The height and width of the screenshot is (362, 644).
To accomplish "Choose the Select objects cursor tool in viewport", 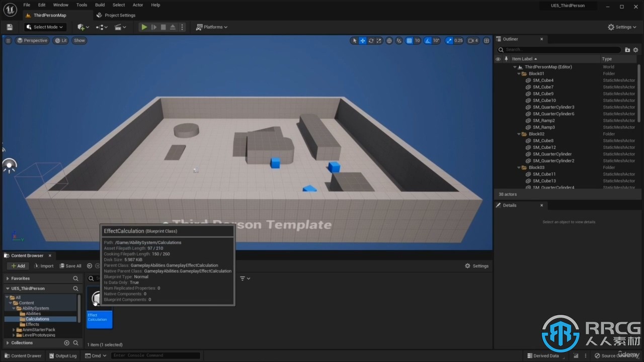I will [x=355, y=41].
